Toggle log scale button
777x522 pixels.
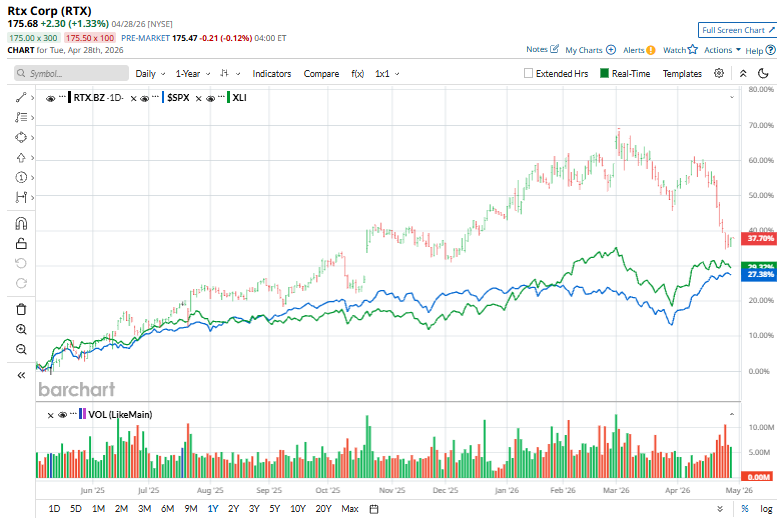[x=766, y=509]
